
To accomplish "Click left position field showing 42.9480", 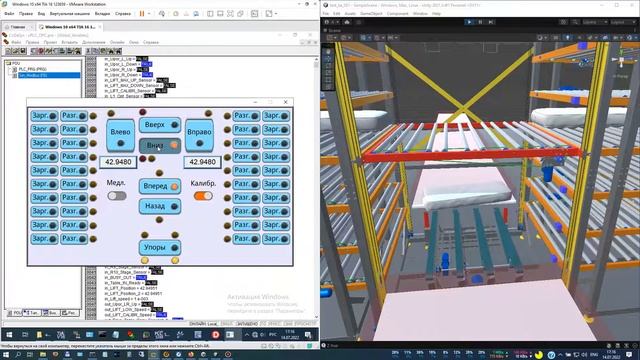I will (118, 162).
